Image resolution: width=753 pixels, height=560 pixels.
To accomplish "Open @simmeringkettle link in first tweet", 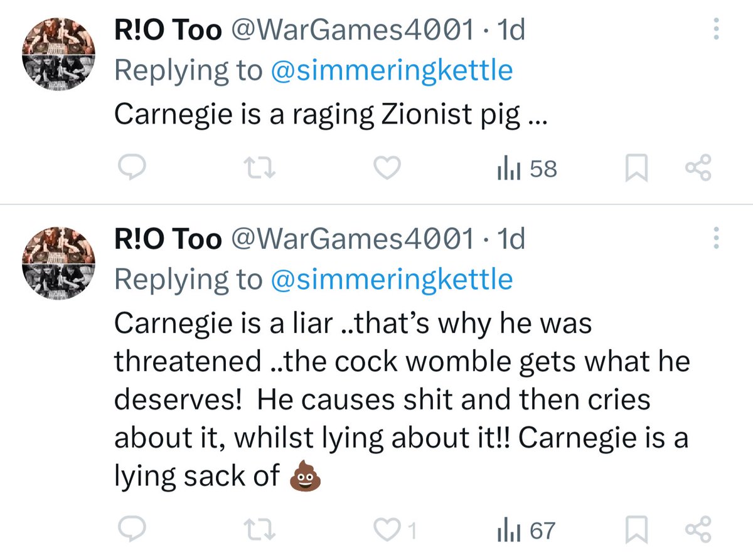I will 391,71.
